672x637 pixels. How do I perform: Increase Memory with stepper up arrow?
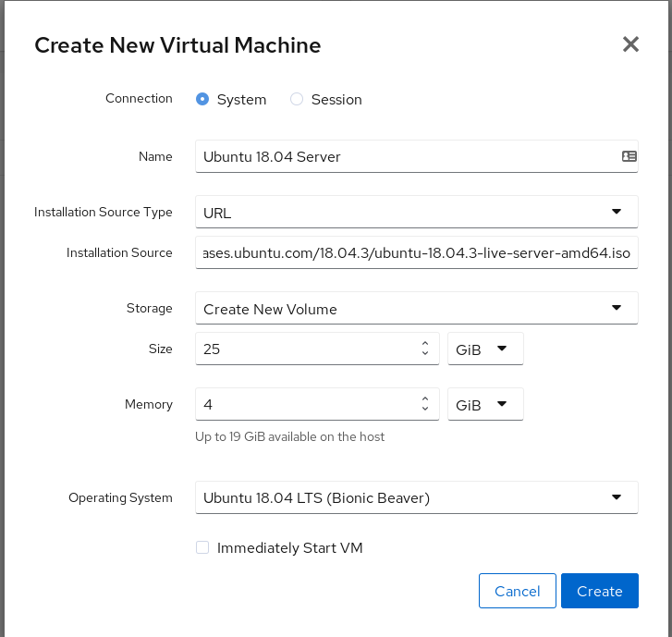pos(425,399)
